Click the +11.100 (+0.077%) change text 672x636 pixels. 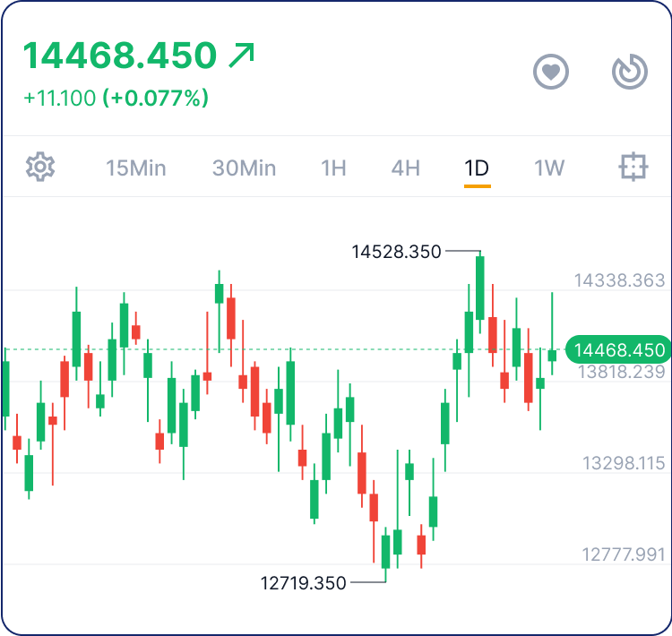click(116, 98)
